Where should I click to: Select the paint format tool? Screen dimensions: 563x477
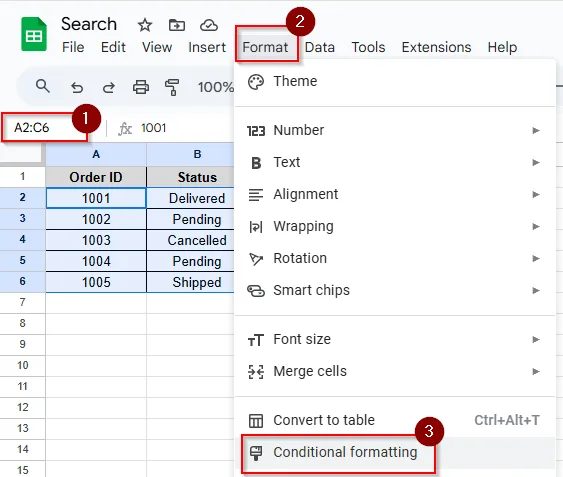pos(172,87)
